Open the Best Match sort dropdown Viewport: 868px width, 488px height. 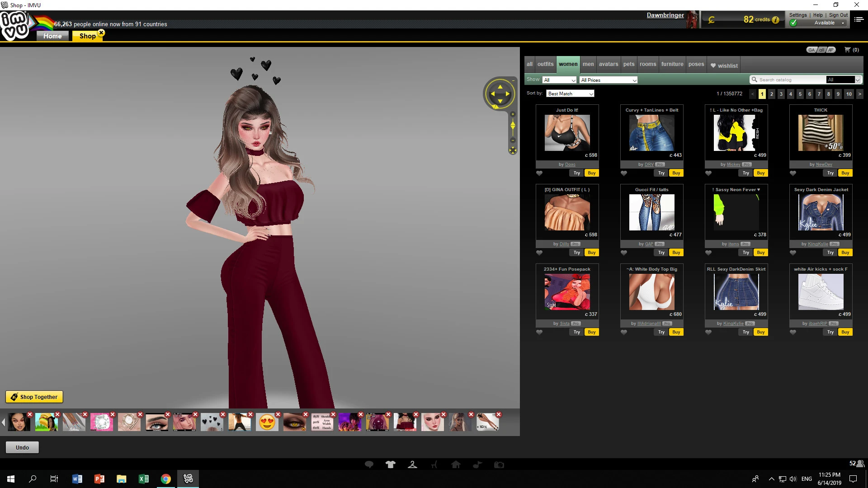click(570, 94)
